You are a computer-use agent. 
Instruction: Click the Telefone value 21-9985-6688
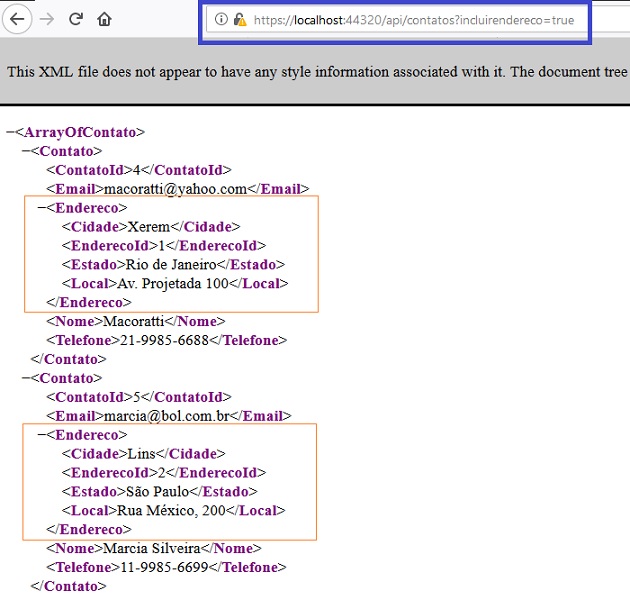pyautogui.click(x=164, y=340)
